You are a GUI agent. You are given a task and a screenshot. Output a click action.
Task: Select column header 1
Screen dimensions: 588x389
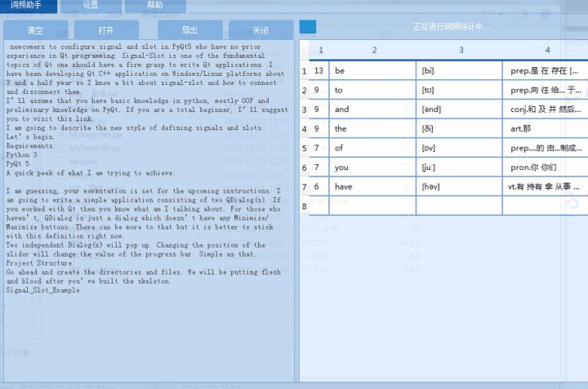click(x=321, y=51)
